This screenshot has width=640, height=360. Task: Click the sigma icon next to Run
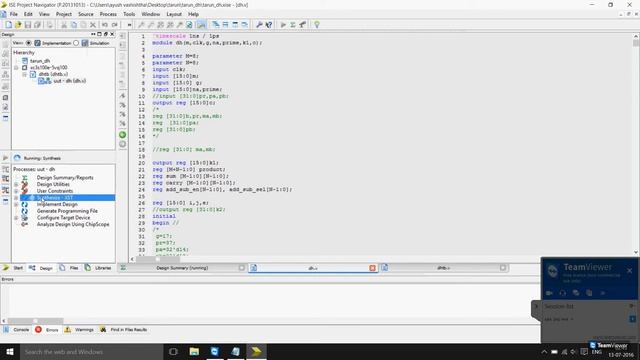(x=293, y=25)
